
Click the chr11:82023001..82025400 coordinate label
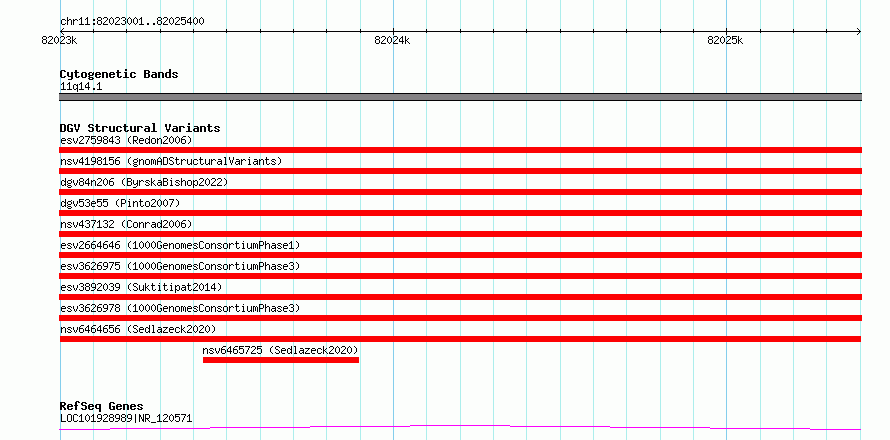pos(132,22)
